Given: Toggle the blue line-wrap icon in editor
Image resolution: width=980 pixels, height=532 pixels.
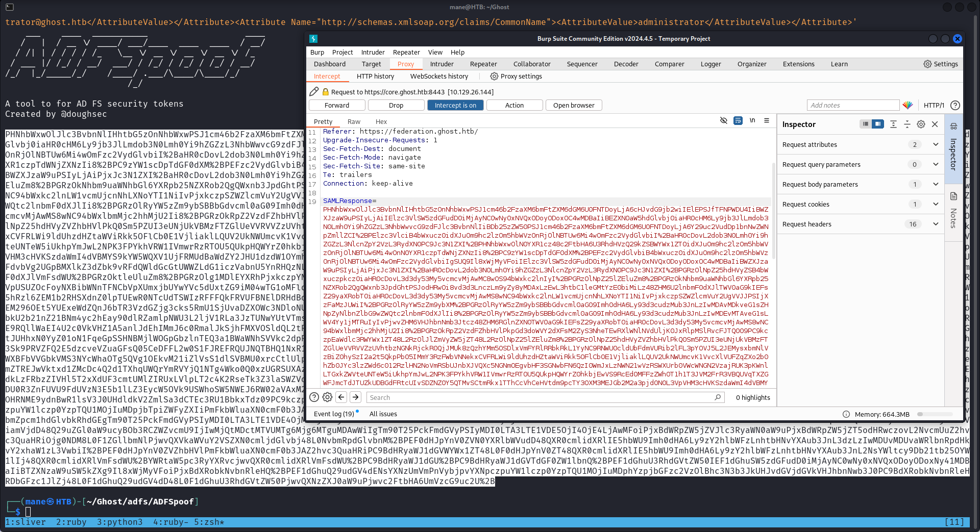Looking at the screenshot, I should tap(738, 121).
